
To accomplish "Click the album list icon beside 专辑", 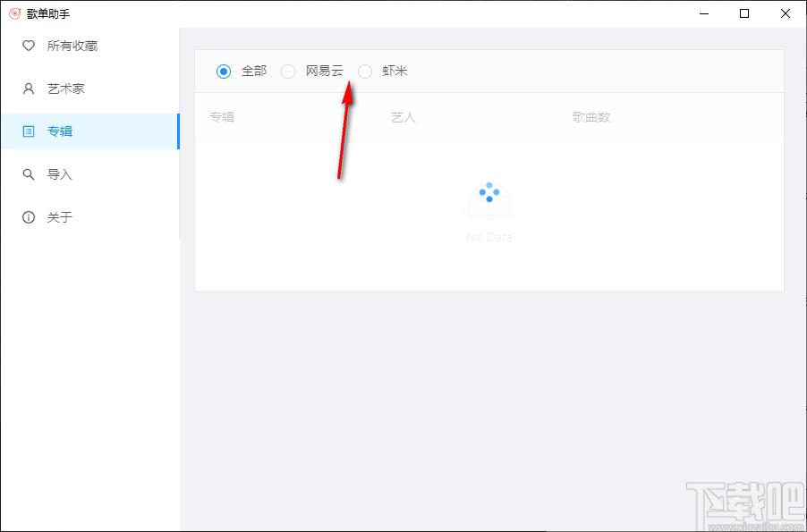I will point(29,131).
